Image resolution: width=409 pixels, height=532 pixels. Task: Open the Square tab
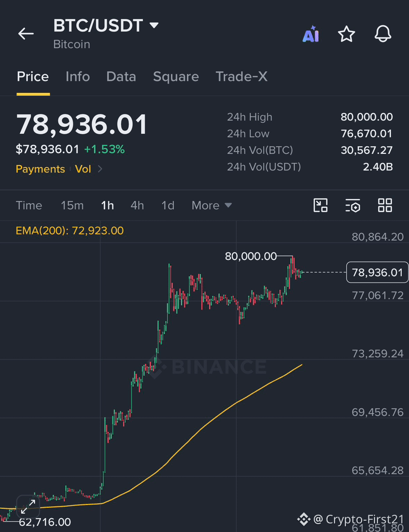[176, 77]
